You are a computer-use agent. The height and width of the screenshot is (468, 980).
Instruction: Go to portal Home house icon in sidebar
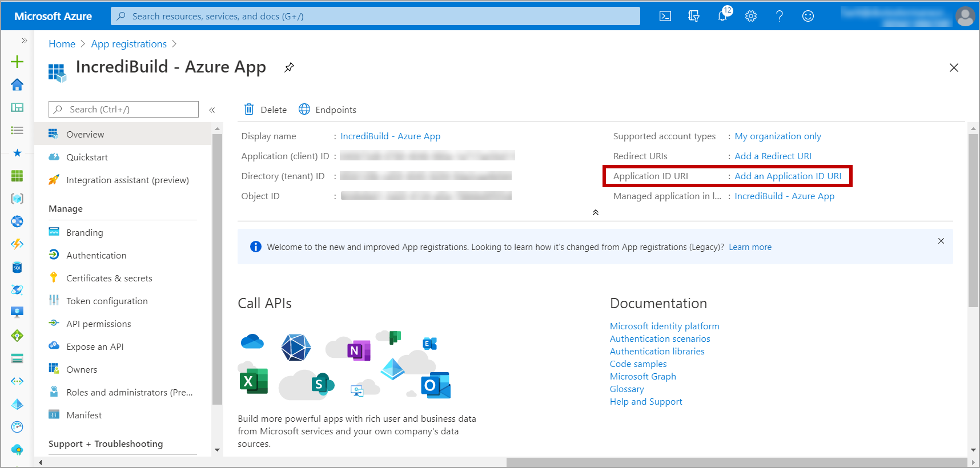(17, 84)
